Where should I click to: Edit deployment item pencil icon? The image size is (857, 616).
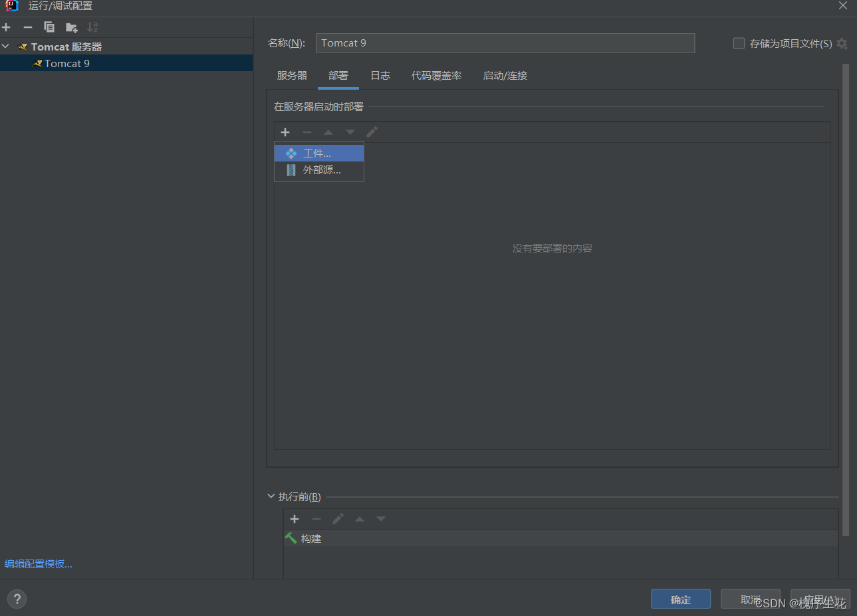372,132
